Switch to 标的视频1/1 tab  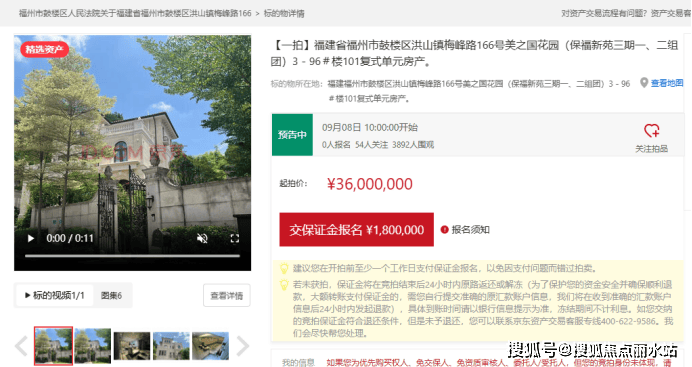tap(54, 296)
